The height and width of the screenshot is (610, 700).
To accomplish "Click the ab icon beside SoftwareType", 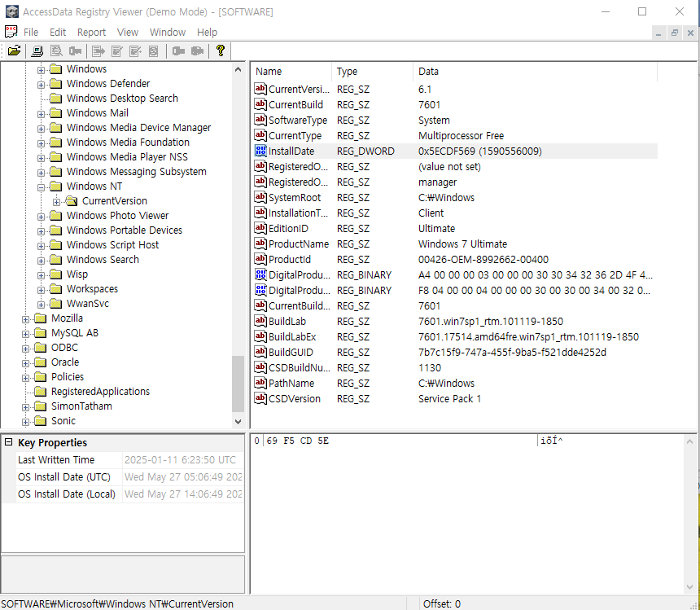I will pos(260,120).
